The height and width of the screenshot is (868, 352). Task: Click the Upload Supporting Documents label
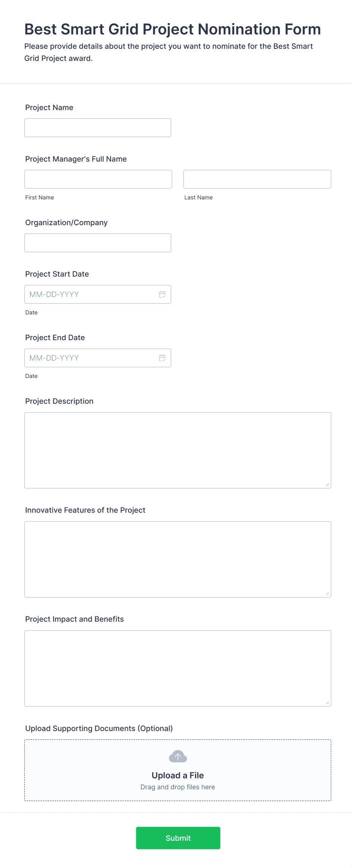click(99, 729)
